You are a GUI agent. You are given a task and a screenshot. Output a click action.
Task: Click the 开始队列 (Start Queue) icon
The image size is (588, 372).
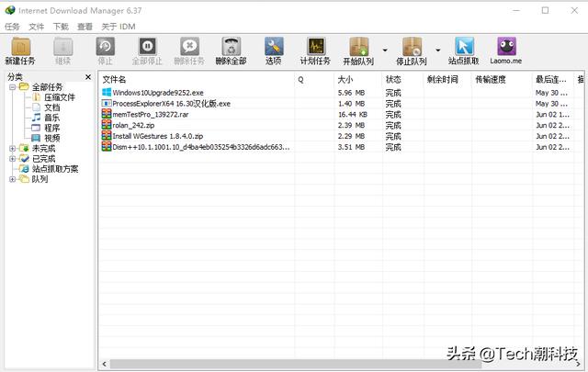[x=358, y=50]
